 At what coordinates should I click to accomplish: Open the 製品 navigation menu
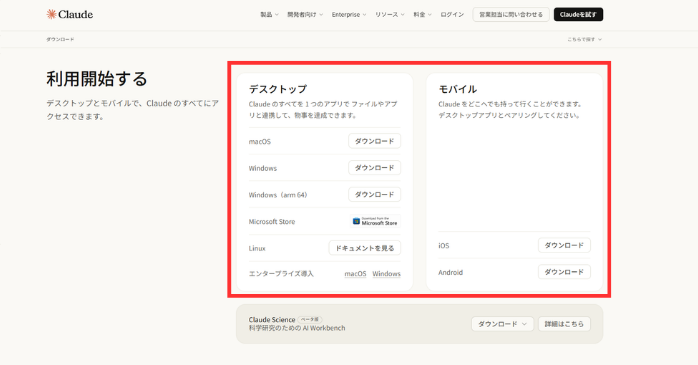click(x=269, y=15)
